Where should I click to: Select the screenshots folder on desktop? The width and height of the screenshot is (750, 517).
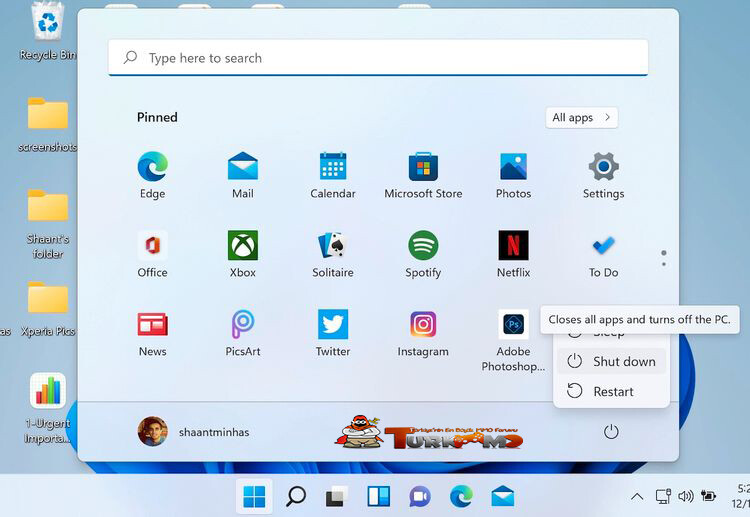pyautogui.click(x=47, y=124)
